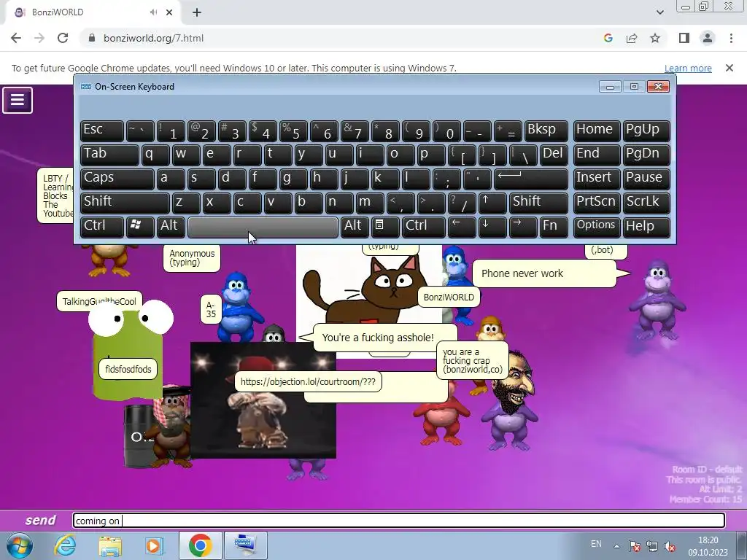This screenshot has height=560, width=747.
Task: Open the Windows Start button
Action: tap(19, 545)
